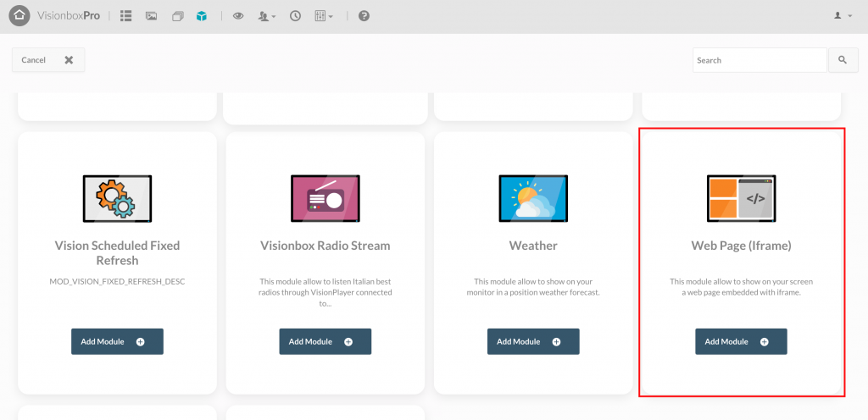Click the sun and cloud Weather thumbnail
This screenshot has width=868, height=420.
coord(533,199)
